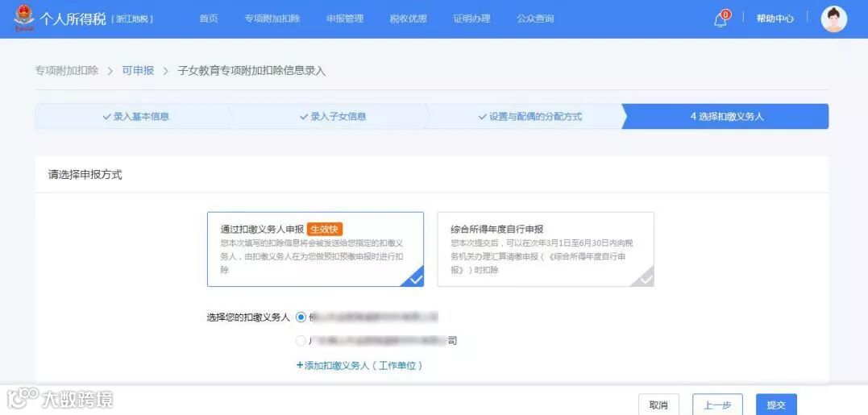
Task: Select the first withholding agent radio button
Action: (x=301, y=317)
